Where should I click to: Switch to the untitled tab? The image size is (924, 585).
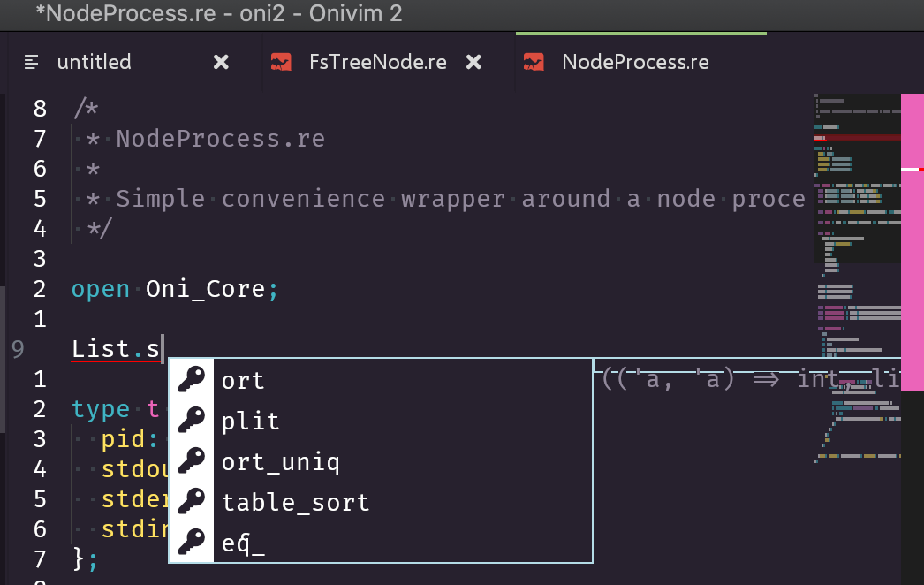(x=95, y=62)
